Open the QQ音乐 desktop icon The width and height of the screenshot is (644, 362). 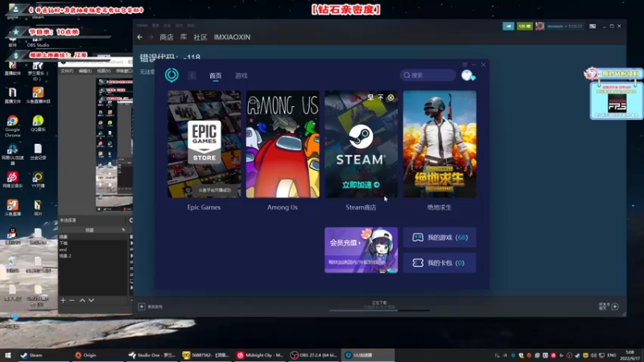coord(38,123)
